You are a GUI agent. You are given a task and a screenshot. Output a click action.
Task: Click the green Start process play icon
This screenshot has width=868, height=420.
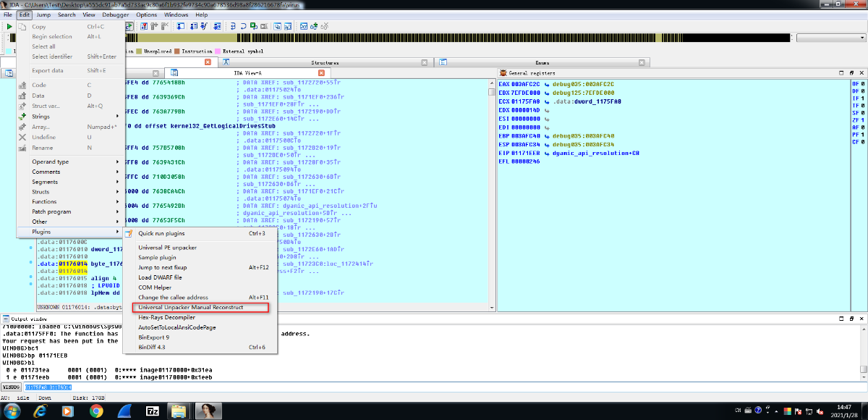(9, 26)
